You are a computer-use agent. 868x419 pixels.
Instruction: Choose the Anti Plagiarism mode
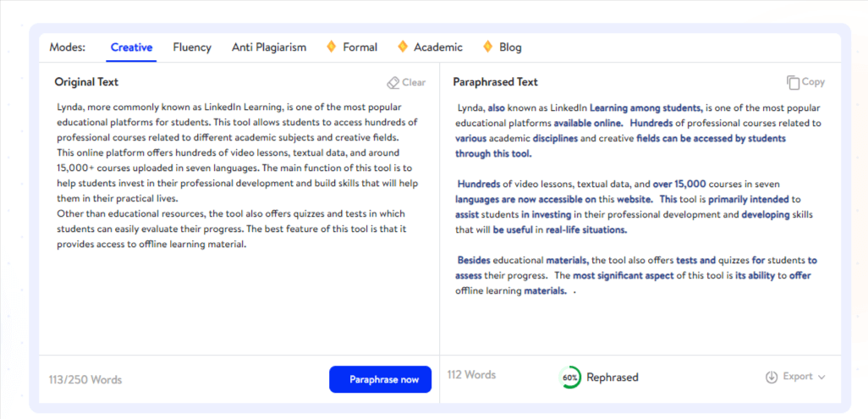coord(269,47)
